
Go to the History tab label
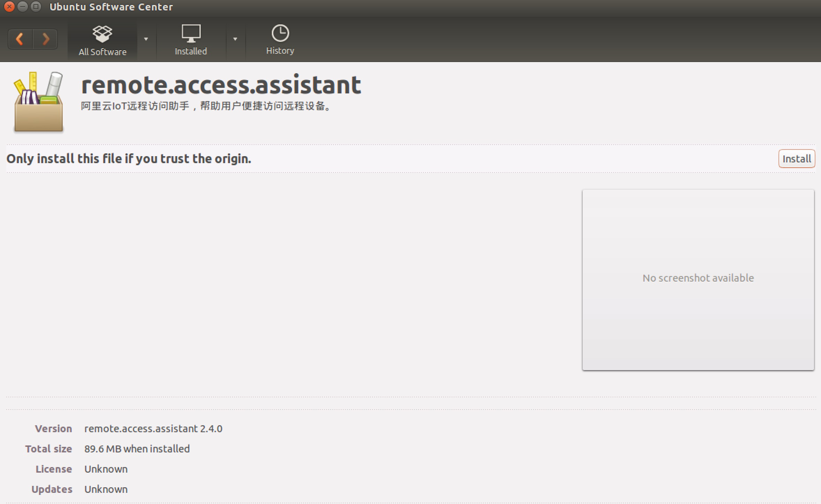(280, 51)
